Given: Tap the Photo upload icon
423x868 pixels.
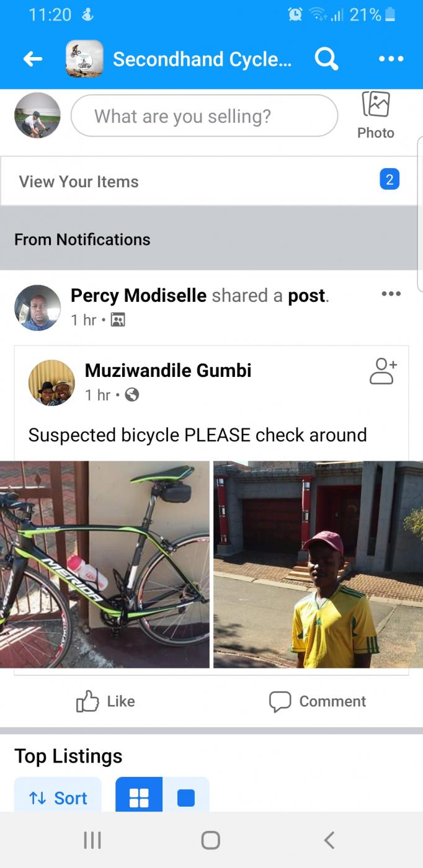Looking at the screenshot, I should click(x=376, y=115).
